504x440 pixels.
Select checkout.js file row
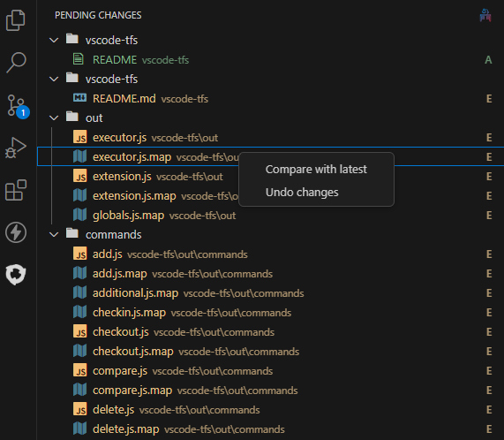(271, 332)
